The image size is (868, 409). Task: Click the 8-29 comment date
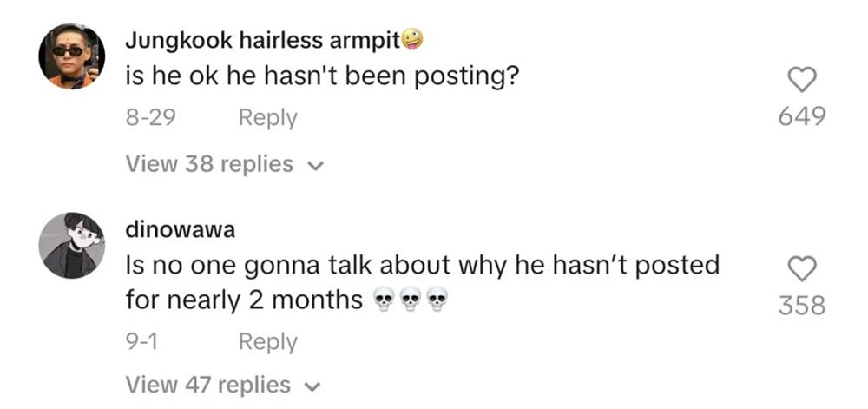pyautogui.click(x=152, y=118)
